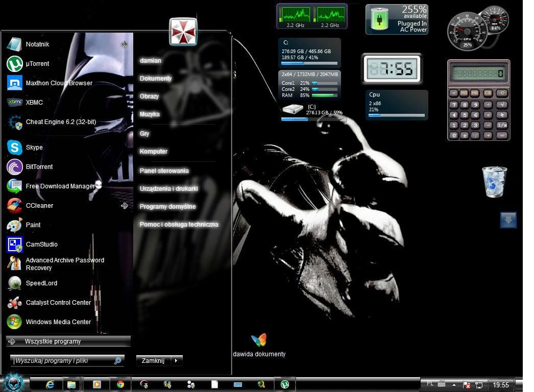Expand the Notatnik jump list arrow
The image size is (534, 392).
click(124, 44)
